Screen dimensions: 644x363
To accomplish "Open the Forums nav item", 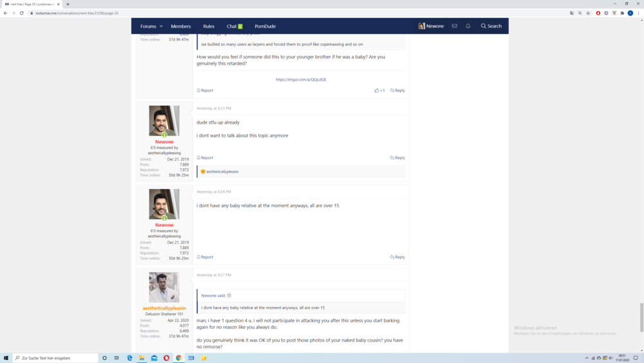I will point(148,26).
